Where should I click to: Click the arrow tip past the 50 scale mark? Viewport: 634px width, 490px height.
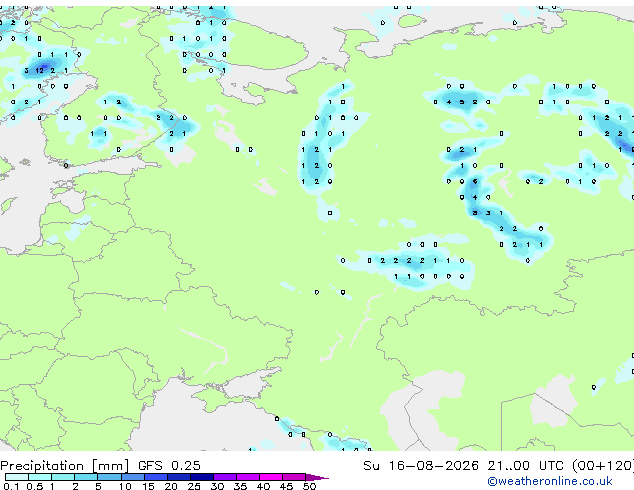click(318, 477)
